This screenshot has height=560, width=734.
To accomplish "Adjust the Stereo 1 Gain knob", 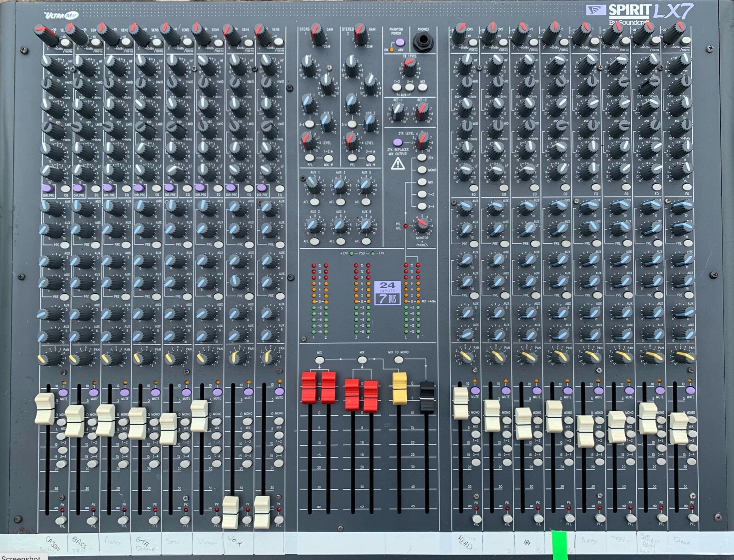I will click(x=317, y=34).
